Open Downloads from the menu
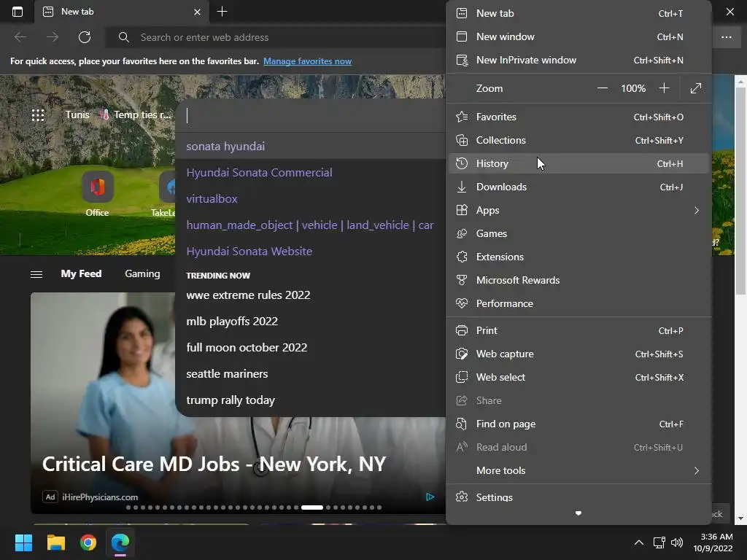The image size is (747, 560). (x=578, y=187)
